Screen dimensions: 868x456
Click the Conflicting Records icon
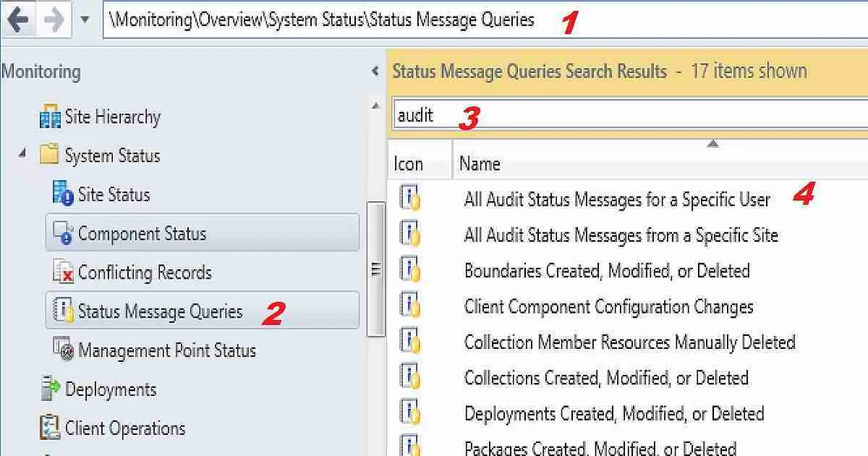[x=64, y=272]
